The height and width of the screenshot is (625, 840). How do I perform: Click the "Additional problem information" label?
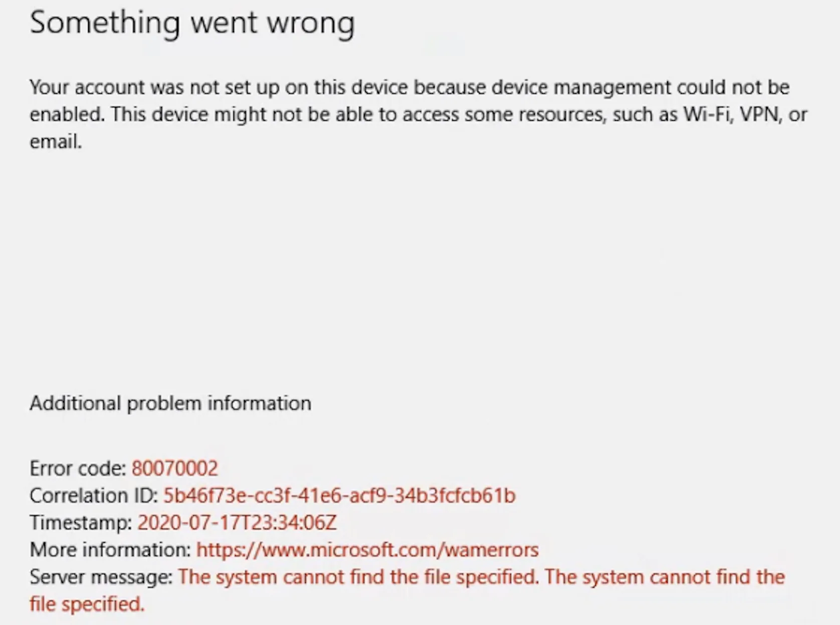click(170, 404)
